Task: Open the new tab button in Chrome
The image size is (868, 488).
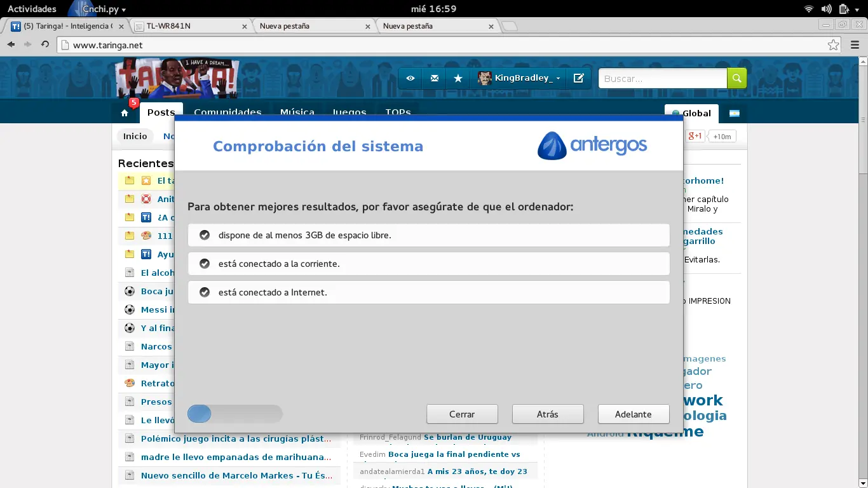Action: coord(510,26)
